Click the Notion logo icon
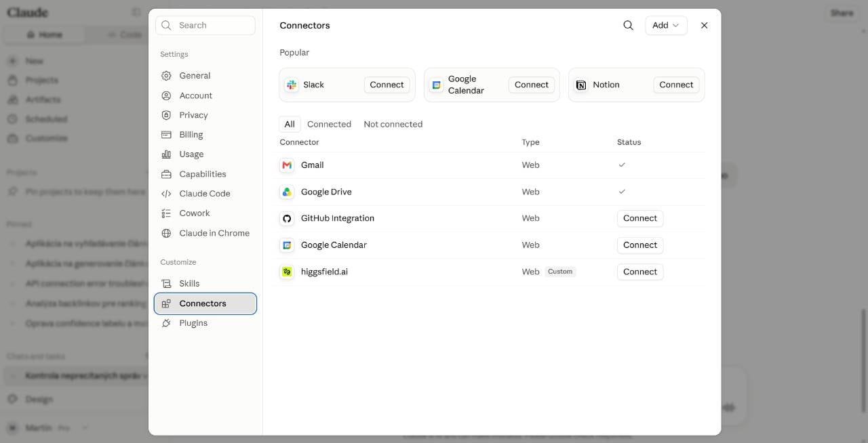 pos(581,85)
